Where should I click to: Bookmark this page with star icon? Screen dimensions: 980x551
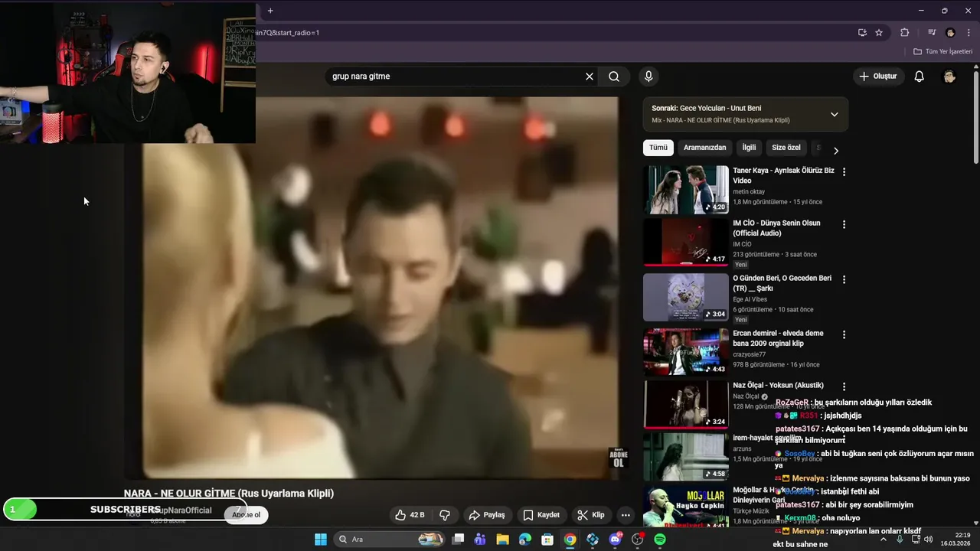(879, 33)
